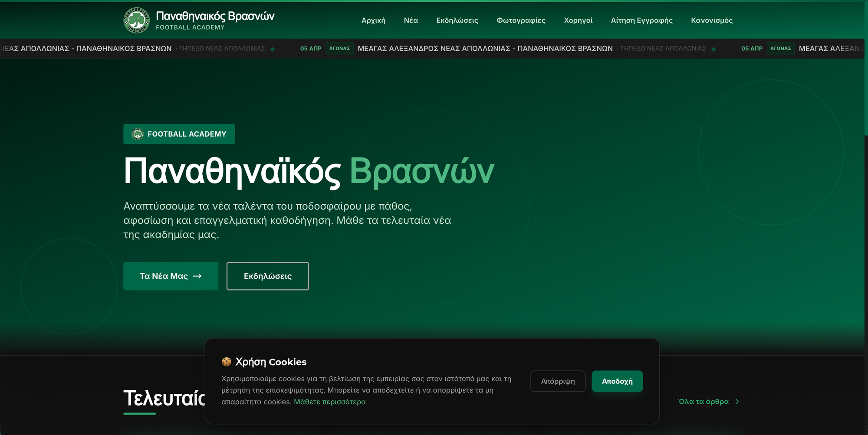868x435 pixels.
Task: Click the arrow icon on Τα Νέα Μας button
Action: [x=197, y=276]
